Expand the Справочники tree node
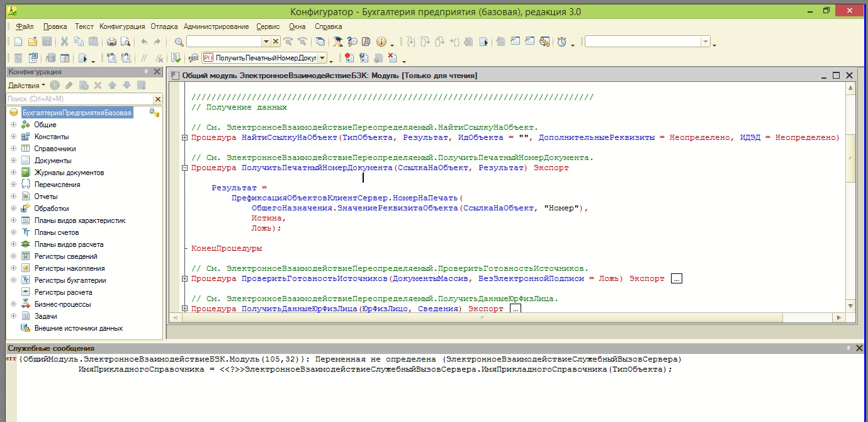The image size is (868, 422). click(13, 149)
